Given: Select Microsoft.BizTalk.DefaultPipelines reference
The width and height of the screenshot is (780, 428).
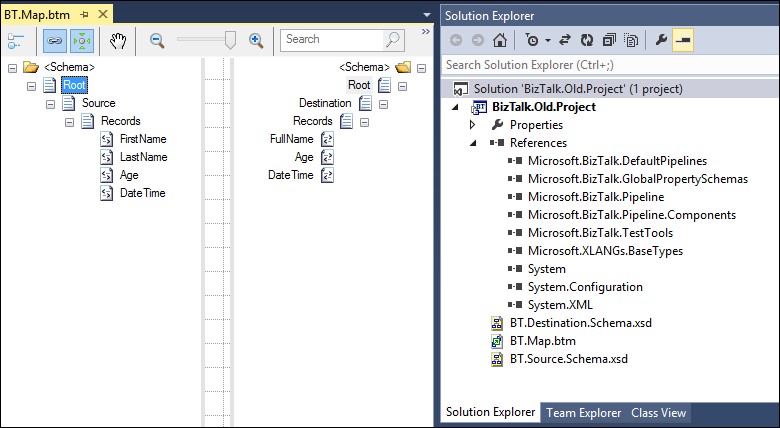Looking at the screenshot, I should coord(617,161).
